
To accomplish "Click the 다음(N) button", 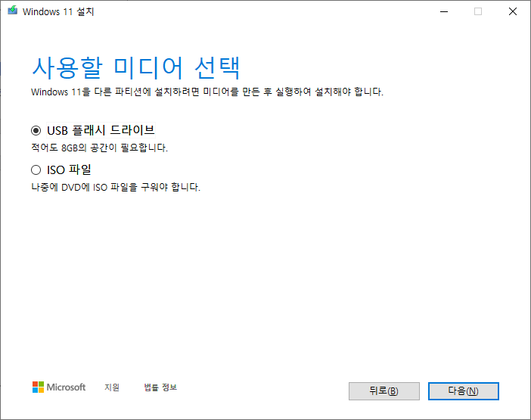I will 463,391.
